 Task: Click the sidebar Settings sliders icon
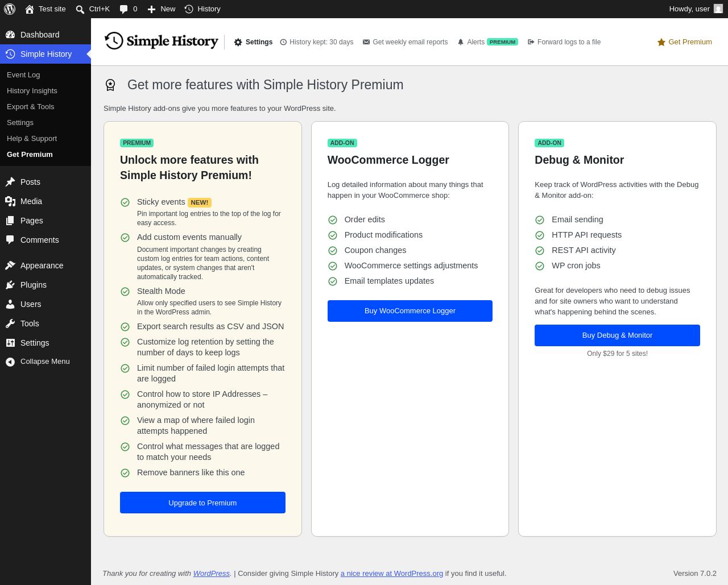10,343
